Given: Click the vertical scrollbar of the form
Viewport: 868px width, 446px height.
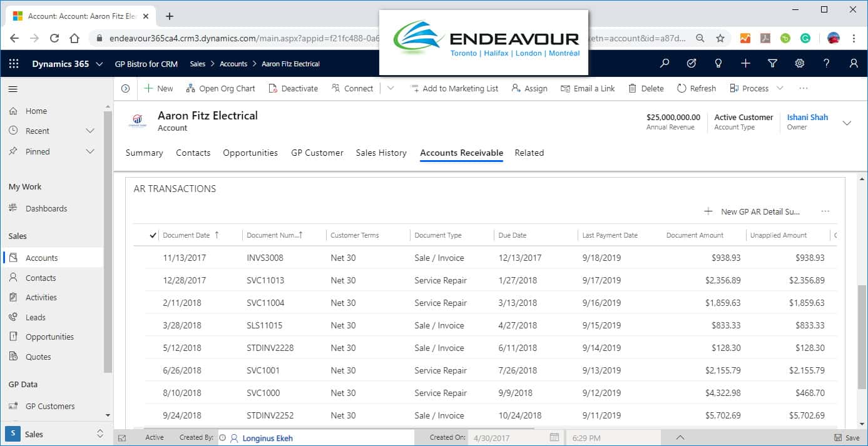Looking at the screenshot, I should tap(862, 337).
